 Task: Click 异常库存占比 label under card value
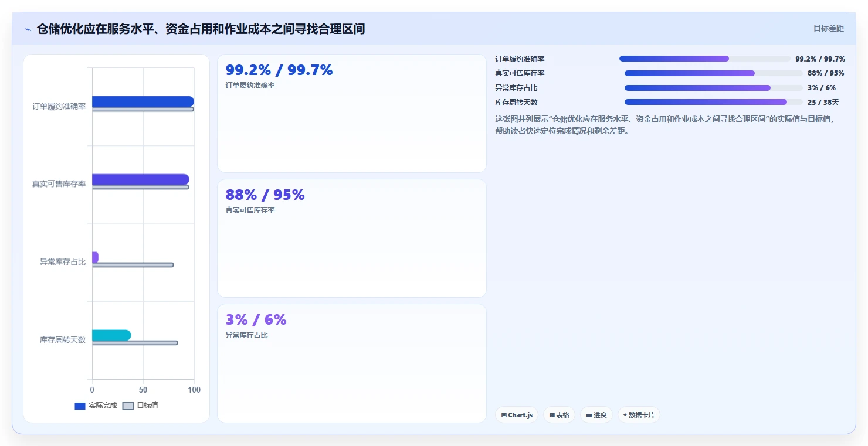[x=247, y=335]
